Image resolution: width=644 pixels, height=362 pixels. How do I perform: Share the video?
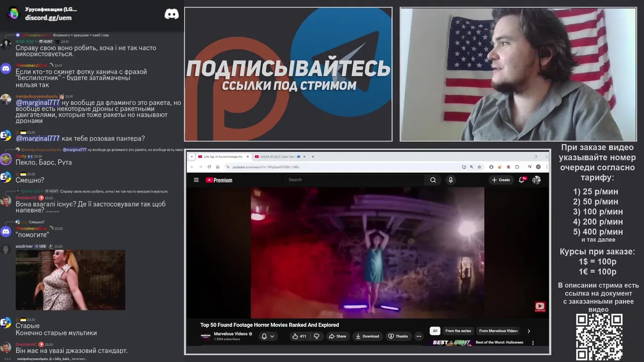coord(337,336)
